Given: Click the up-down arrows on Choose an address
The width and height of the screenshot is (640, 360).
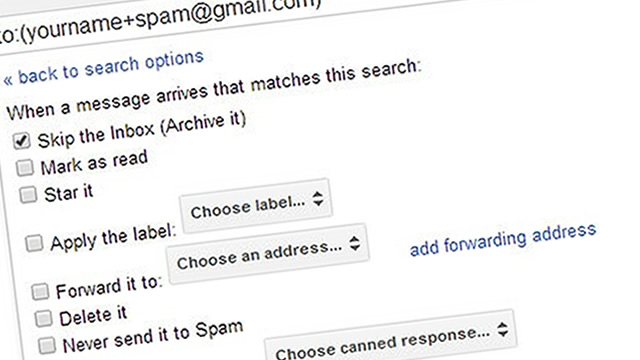Looking at the screenshot, I should [355, 243].
